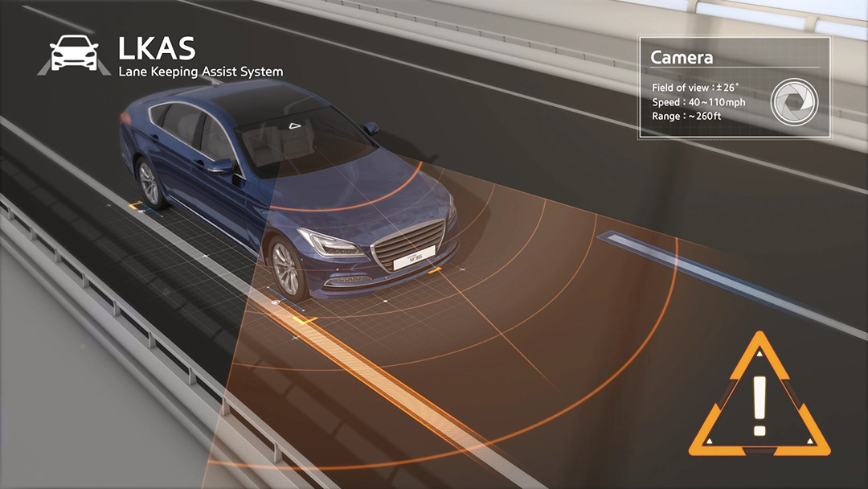This screenshot has height=489, width=868.
Task: Click the "Lane Keeping Assist System" subtitle
Action: pyautogui.click(x=200, y=72)
